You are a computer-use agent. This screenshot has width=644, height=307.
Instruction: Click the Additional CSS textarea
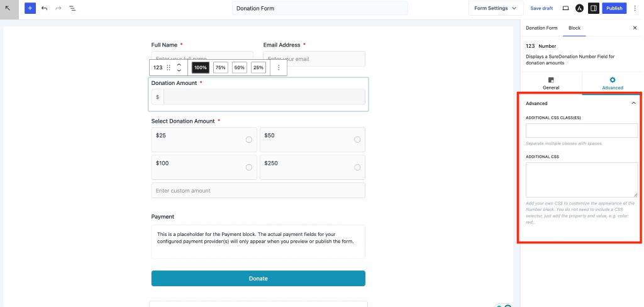coord(582,180)
